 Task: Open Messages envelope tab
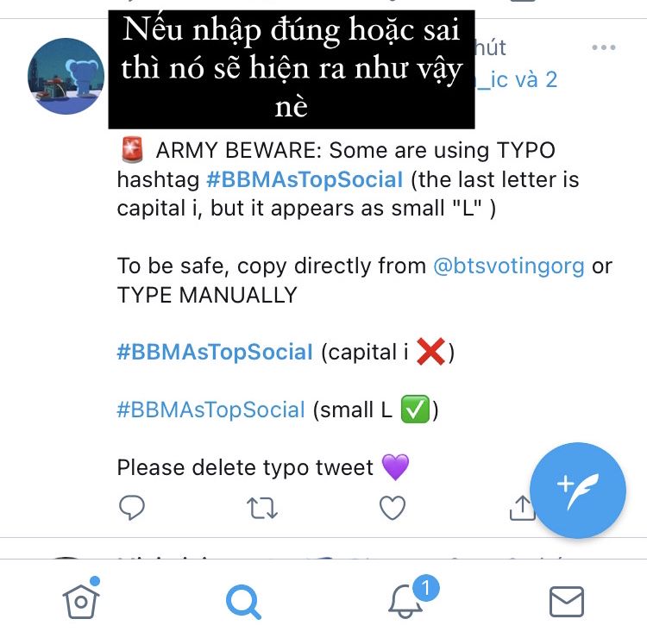tap(567, 602)
